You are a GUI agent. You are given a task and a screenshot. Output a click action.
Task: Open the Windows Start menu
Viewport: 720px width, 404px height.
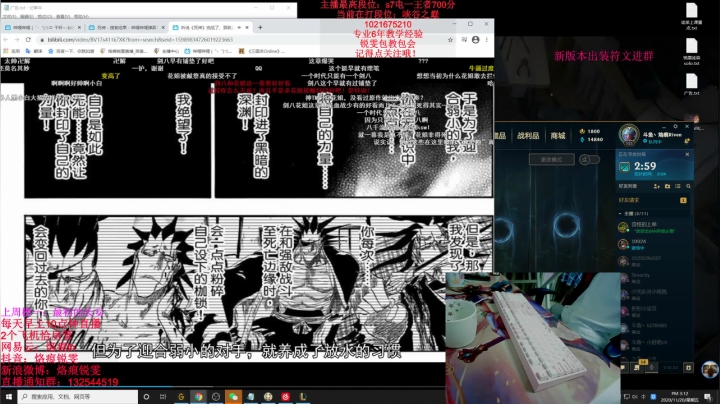[x=8, y=397]
